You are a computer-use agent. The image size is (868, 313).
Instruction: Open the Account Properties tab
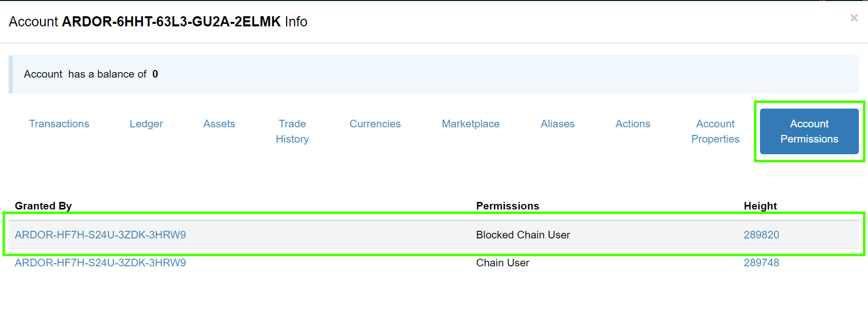[x=715, y=131]
